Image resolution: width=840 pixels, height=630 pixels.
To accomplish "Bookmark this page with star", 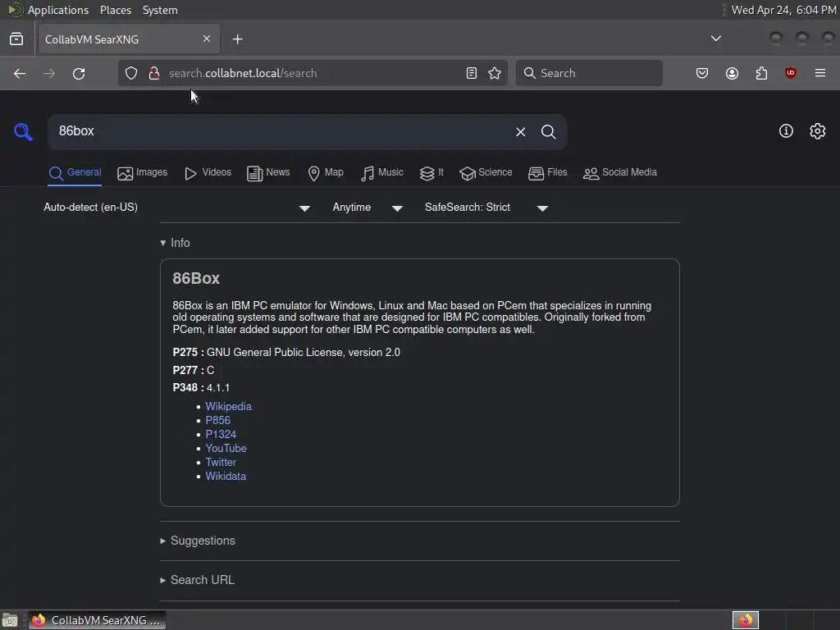I will tap(495, 73).
